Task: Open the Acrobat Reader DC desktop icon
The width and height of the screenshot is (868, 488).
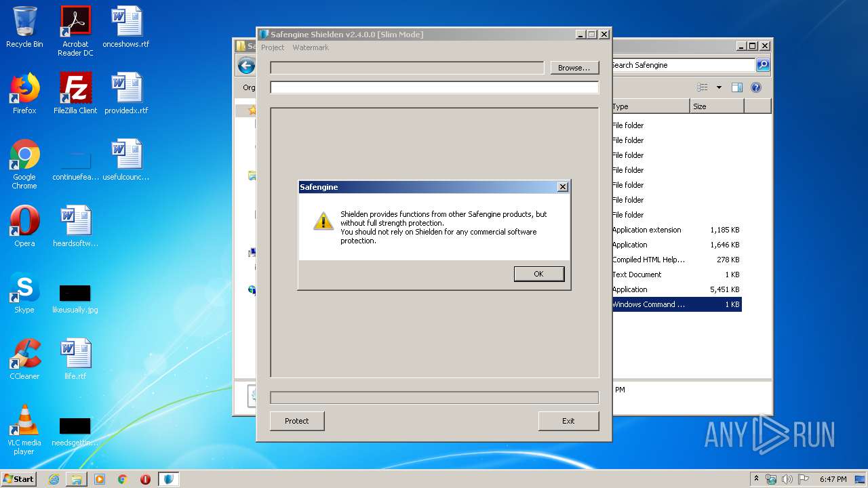Action: click(x=75, y=32)
